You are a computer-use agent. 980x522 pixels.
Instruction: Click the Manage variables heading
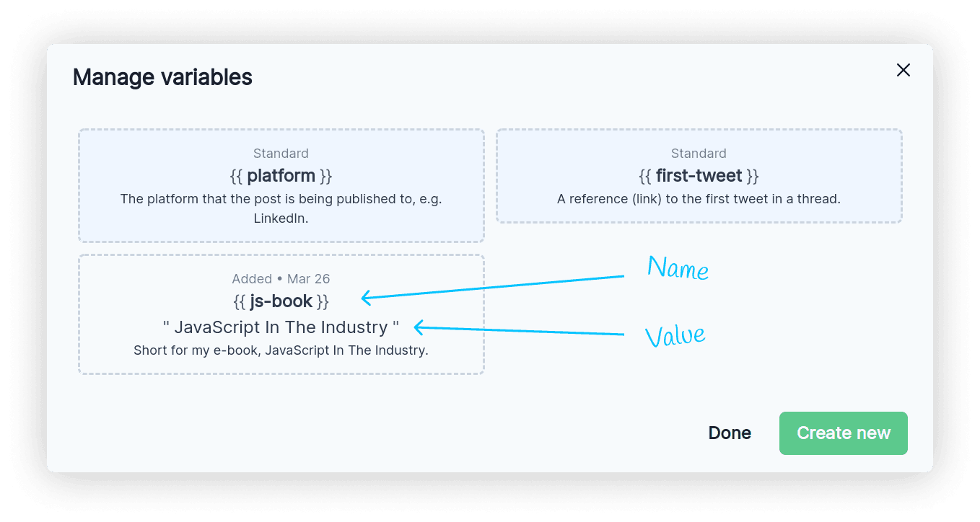pos(162,77)
